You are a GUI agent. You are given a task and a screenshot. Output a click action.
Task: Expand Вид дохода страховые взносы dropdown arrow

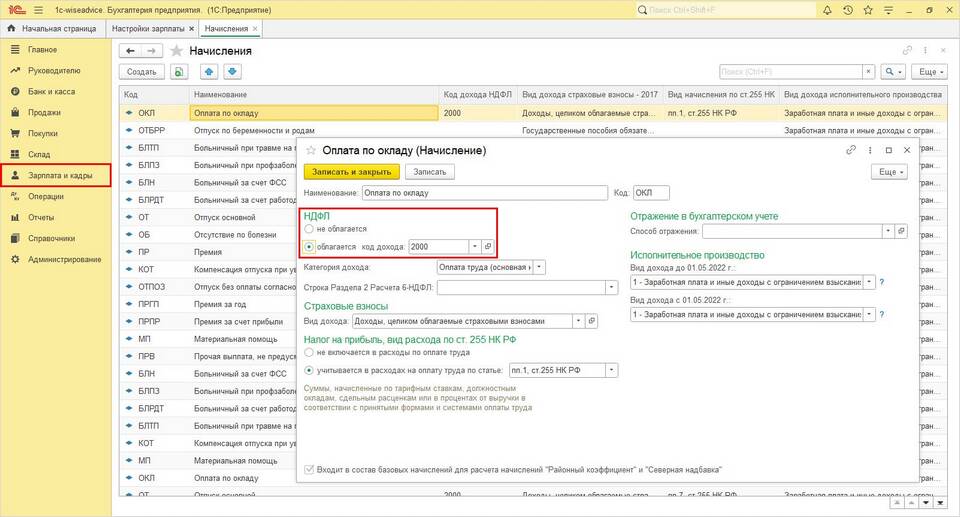[579, 321]
